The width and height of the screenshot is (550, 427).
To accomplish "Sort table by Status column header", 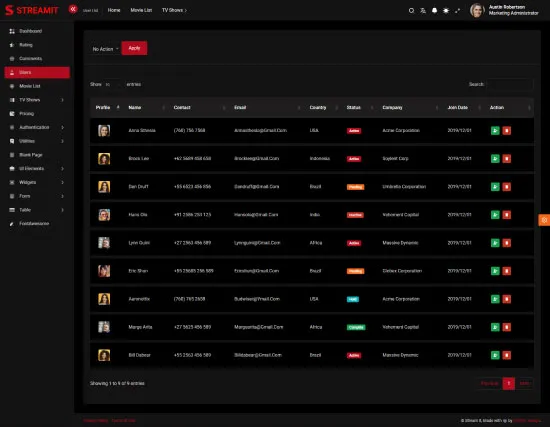I will [x=360, y=107].
